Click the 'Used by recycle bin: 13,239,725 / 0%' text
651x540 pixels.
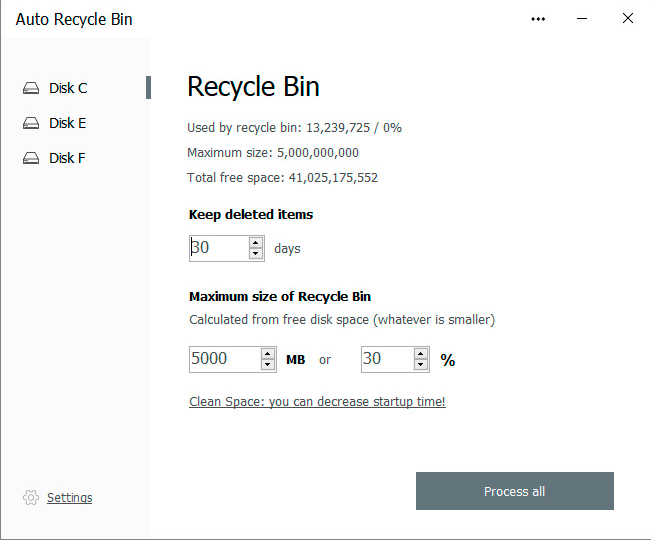[294, 127]
